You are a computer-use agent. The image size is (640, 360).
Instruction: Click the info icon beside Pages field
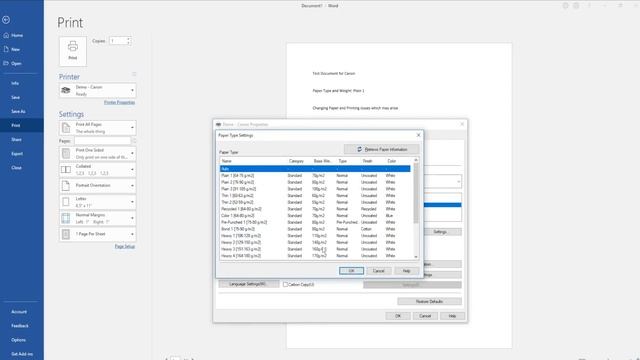[134, 141]
